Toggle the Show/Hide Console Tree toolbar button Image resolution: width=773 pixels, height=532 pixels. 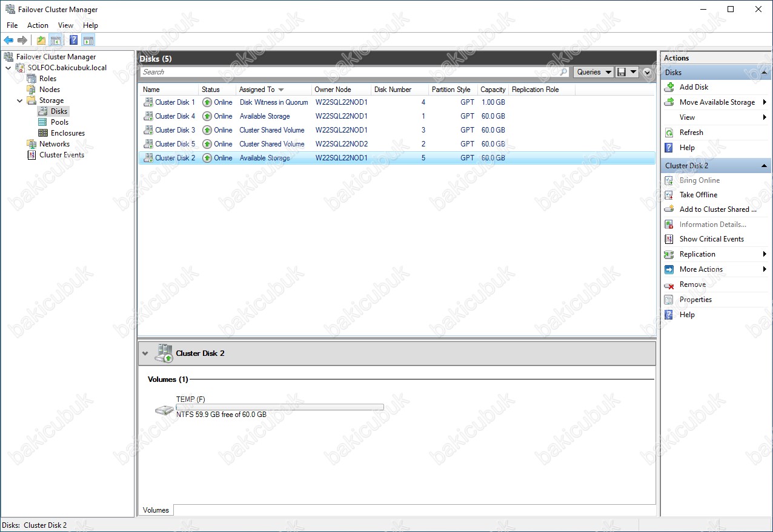coord(55,41)
